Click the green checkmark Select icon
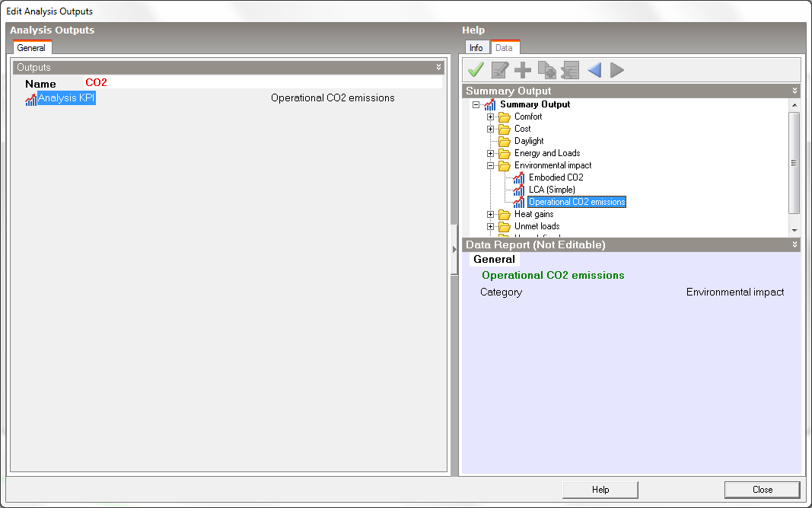Screen dimensions: 812x508 (476, 70)
